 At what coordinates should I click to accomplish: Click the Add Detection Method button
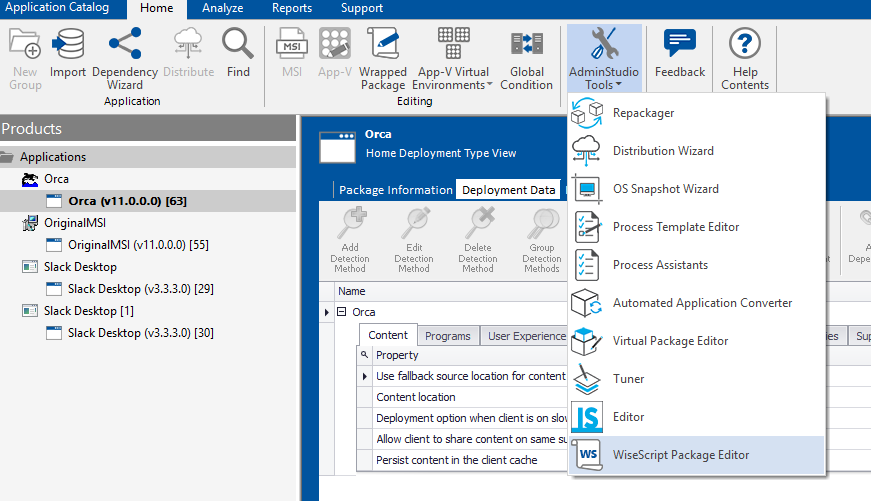[x=350, y=240]
